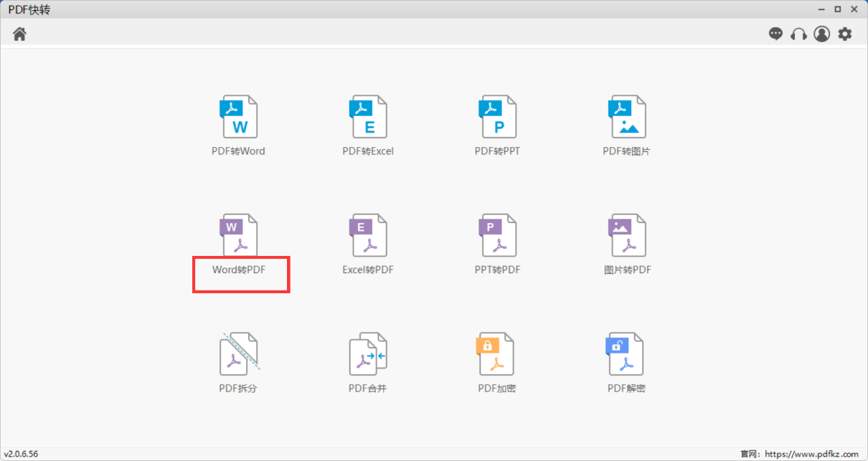
Task: Click the PDF转Excel label text
Action: pos(368,151)
